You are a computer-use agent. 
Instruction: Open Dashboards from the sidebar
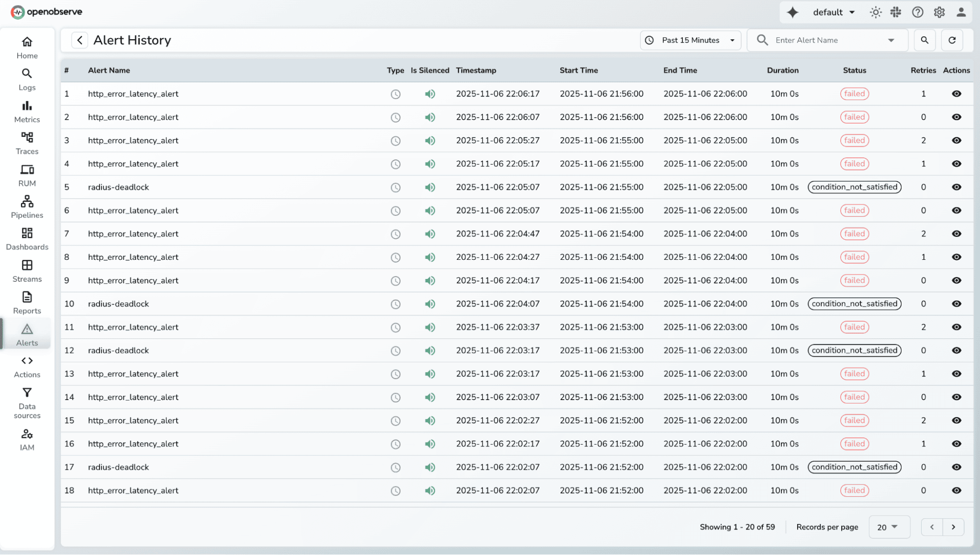tap(27, 239)
